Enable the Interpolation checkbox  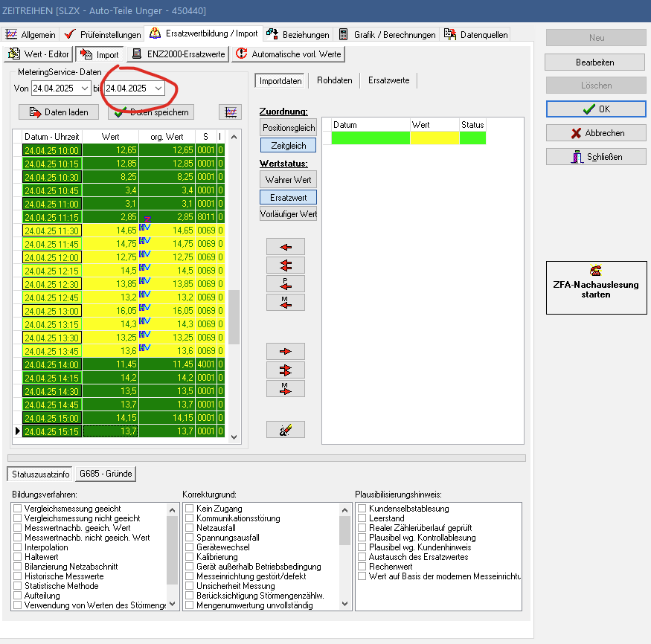(17, 547)
